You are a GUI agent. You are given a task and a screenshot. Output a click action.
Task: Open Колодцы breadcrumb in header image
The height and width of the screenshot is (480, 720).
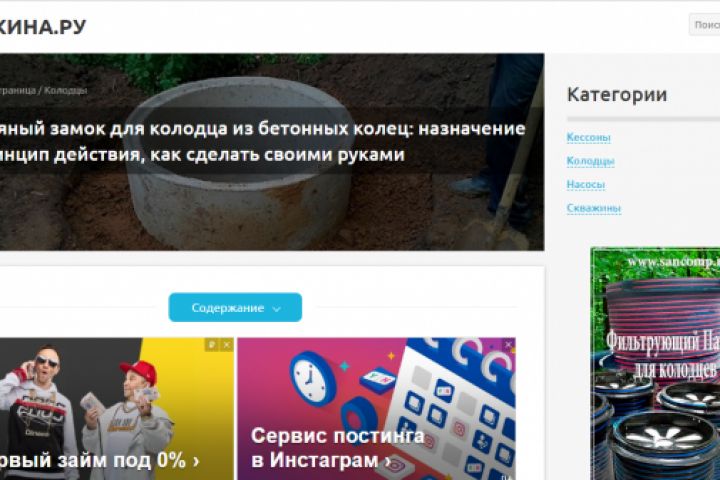click(66, 90)
